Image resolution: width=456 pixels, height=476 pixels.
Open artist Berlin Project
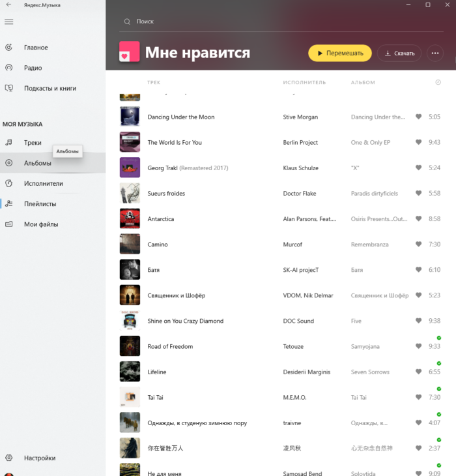coord(300,142)
